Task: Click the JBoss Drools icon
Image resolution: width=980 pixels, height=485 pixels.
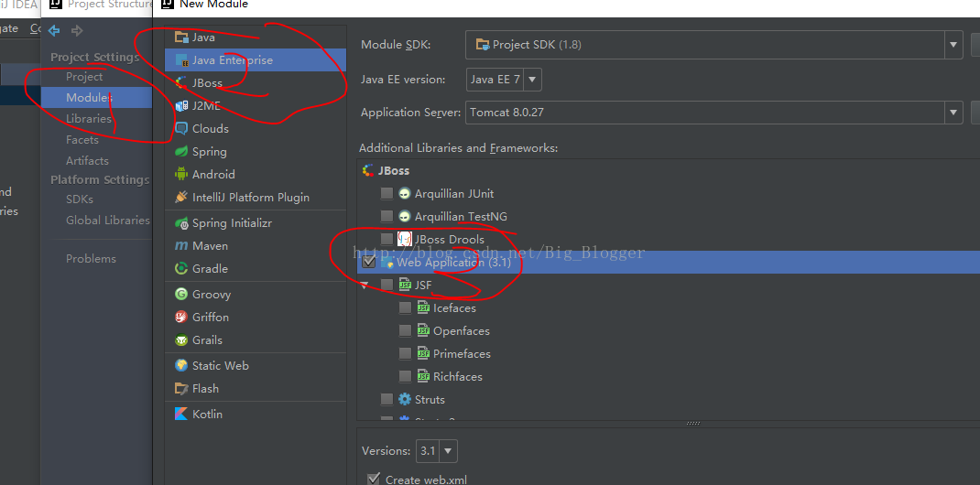Action: [405, 239]
